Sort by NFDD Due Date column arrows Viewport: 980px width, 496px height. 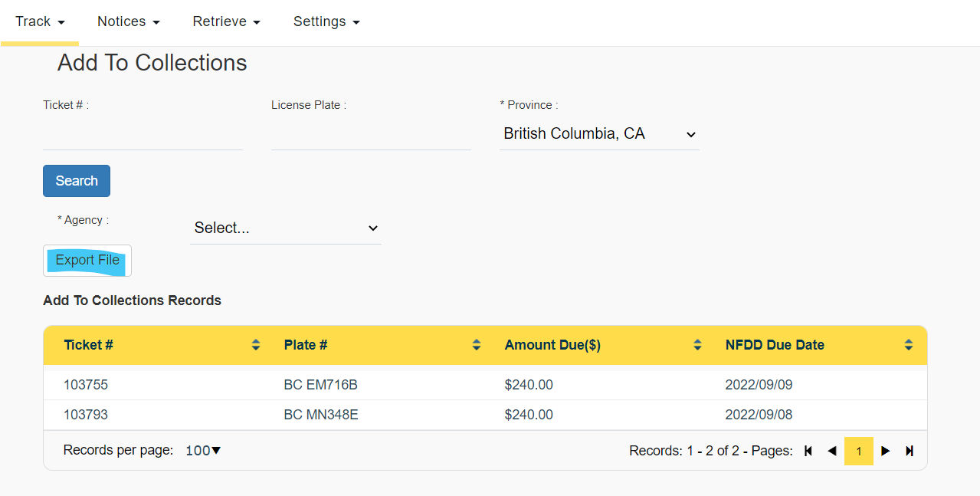pos(909,345)
